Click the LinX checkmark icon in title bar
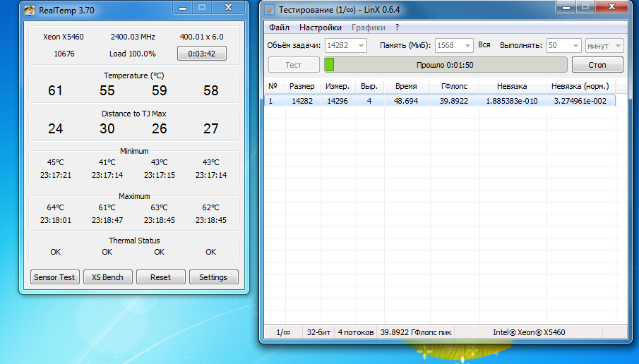This screenshot has width=639, height=364. point(270,10)
